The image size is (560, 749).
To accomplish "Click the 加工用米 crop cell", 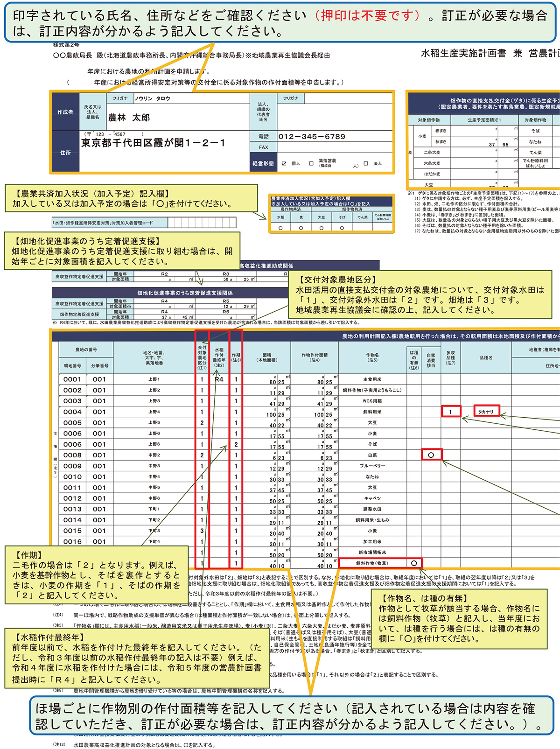I will tap(372, 542).
